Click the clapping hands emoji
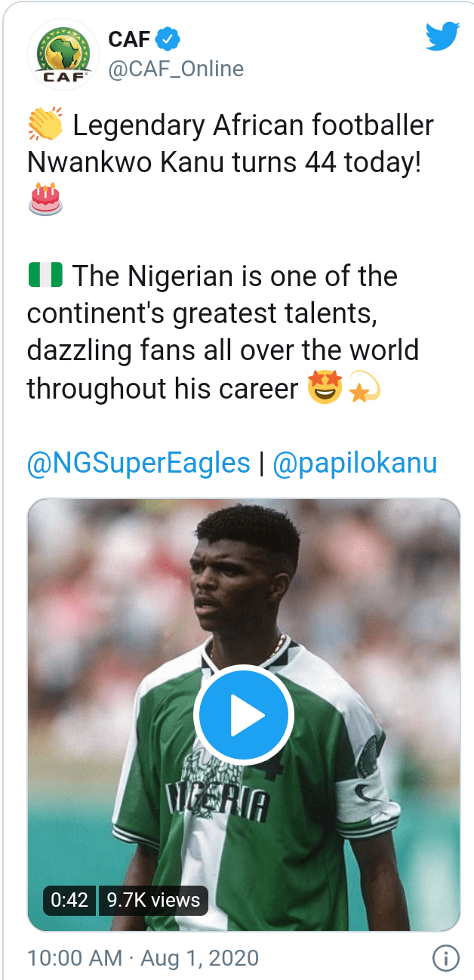Screen dimensions: 474x980 (x=45, y=125)
